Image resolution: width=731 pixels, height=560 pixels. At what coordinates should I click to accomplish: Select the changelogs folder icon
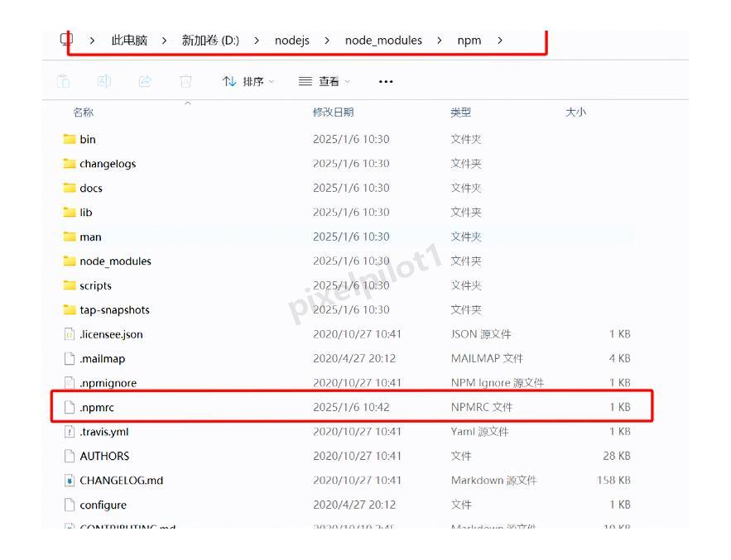[x=70, y=164]
